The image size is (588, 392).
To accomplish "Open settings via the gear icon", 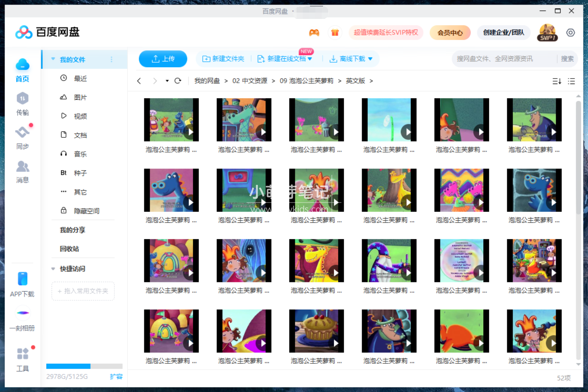I will (570, 32).
